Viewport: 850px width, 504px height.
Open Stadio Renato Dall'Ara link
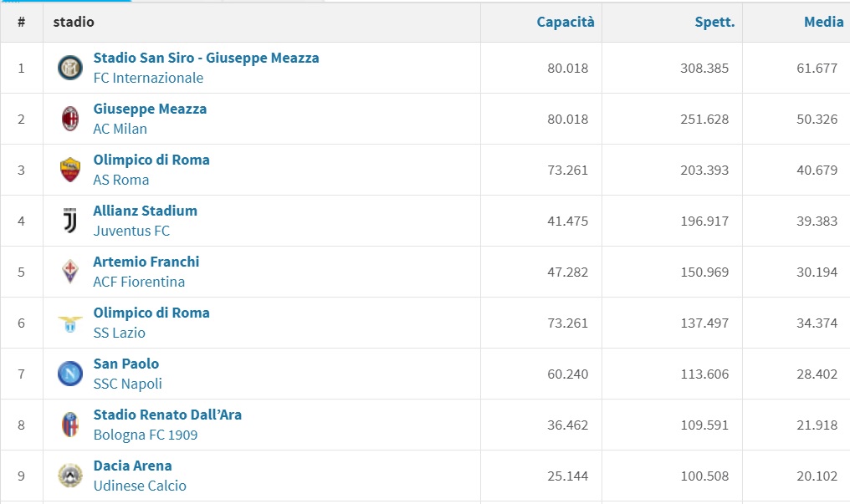[x=167, y=415]
